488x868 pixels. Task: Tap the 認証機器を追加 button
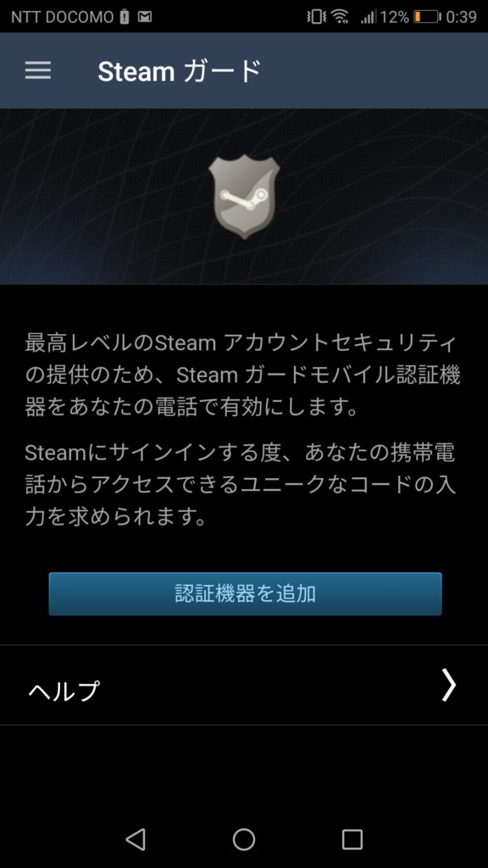click(x=245, y=594)
